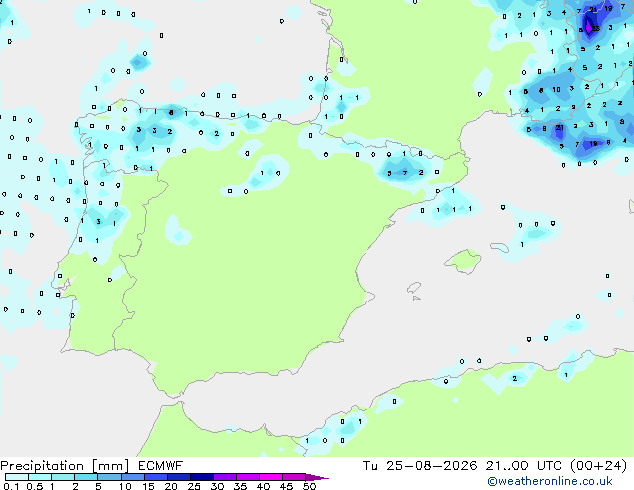Click the "10" precipitation value on the map
This screenshot has height=490, width=634.
(x=556, y=89)
